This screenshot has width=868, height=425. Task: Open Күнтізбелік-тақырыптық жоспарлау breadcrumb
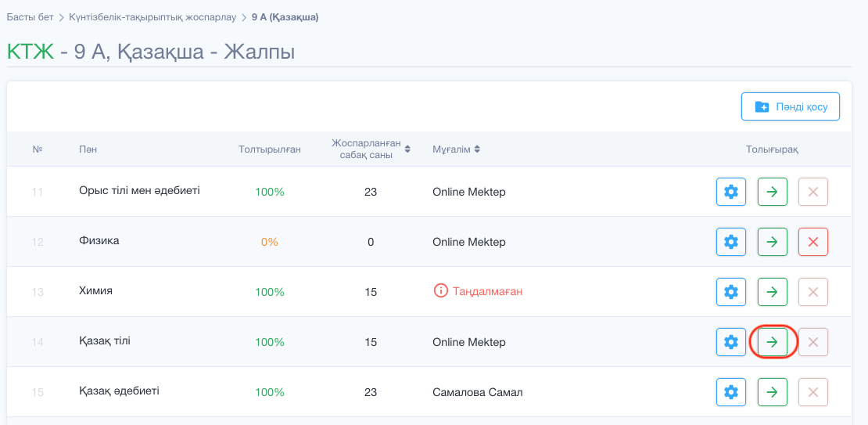tap(152, 17)
